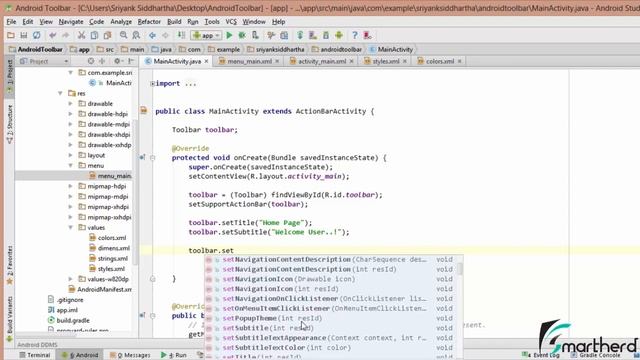Open the Project view type dropdown
The height and width of the screenshot is (360, 640).
click(x=44, y=61)
